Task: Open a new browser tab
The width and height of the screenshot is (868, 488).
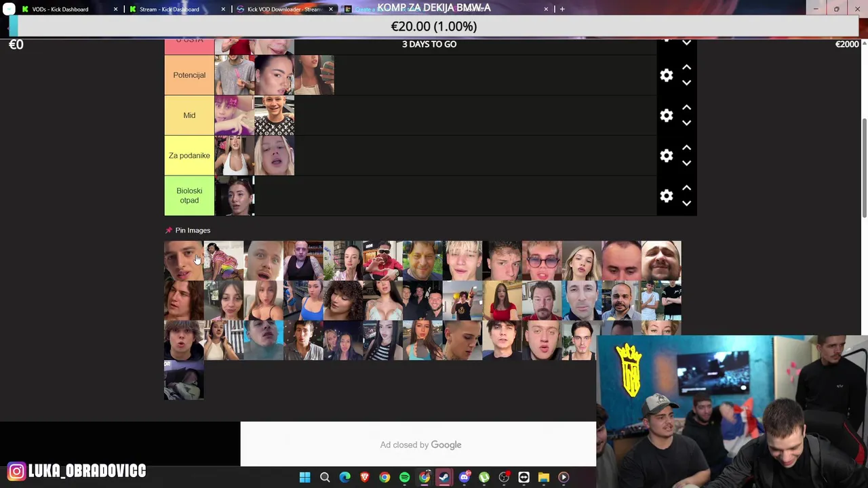Action: pos(562,9)
